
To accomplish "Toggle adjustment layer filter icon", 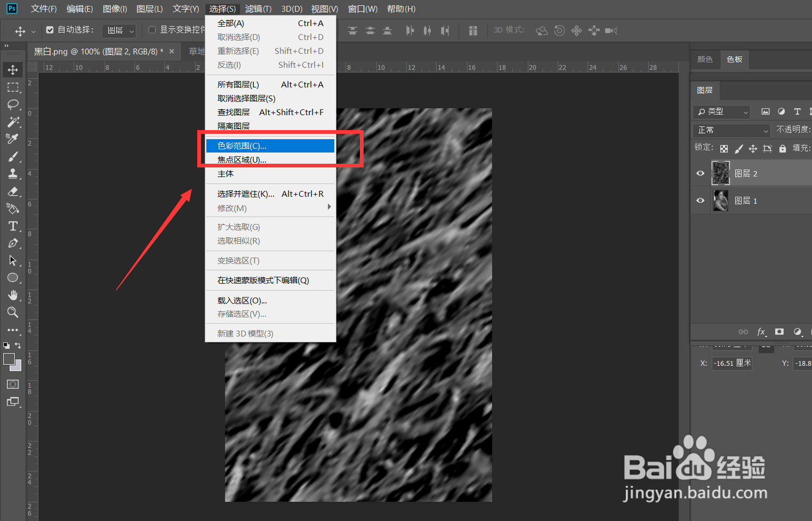I will pyautogui.click(x=781, y=111).
